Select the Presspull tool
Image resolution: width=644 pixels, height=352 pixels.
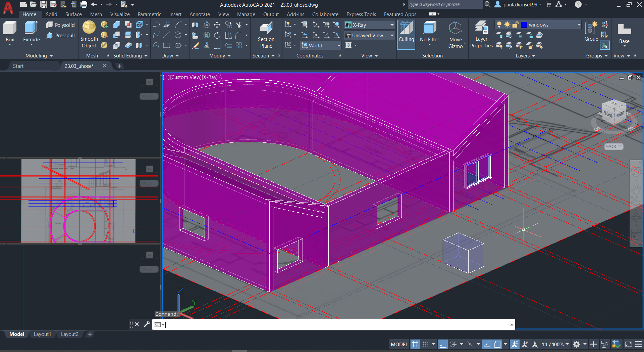(x=60, y=35)
